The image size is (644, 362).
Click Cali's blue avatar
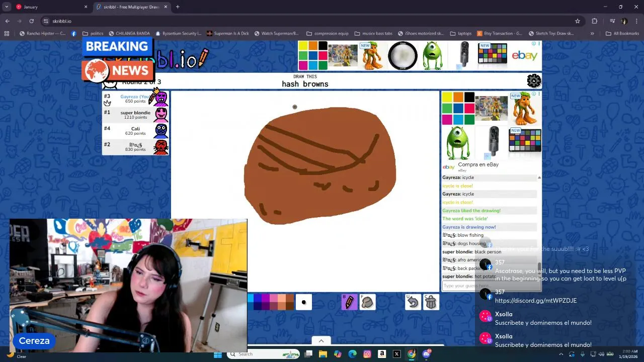point(161,131)
